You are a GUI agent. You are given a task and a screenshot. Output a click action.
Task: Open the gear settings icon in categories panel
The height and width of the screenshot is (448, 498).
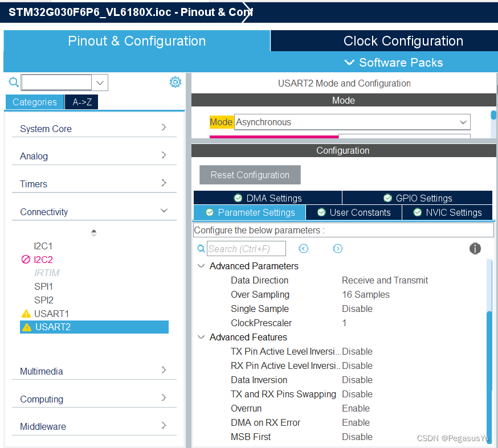tap(175, 82)
